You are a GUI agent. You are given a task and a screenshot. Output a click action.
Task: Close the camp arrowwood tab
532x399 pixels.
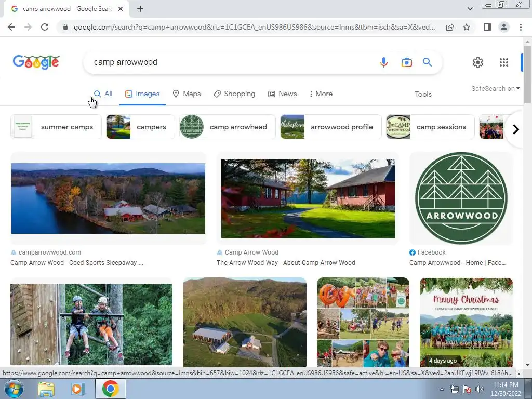(121, 9)
